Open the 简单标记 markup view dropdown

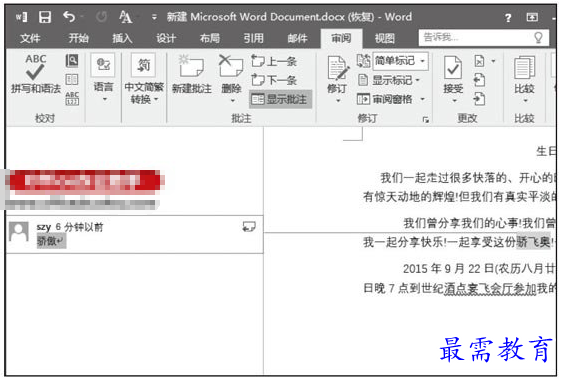click(400, 61)
